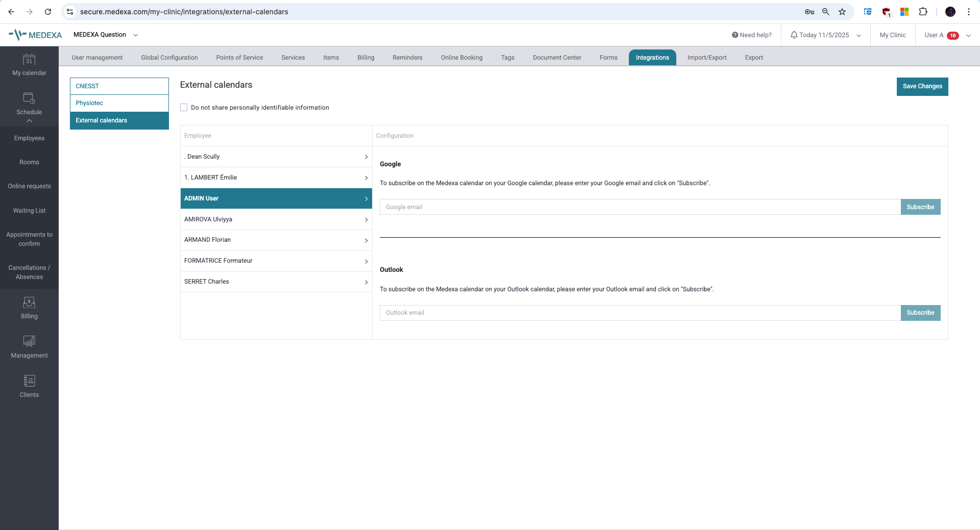Click the browser address bar URL
The image size is (980, 530).
pos(184,12)
